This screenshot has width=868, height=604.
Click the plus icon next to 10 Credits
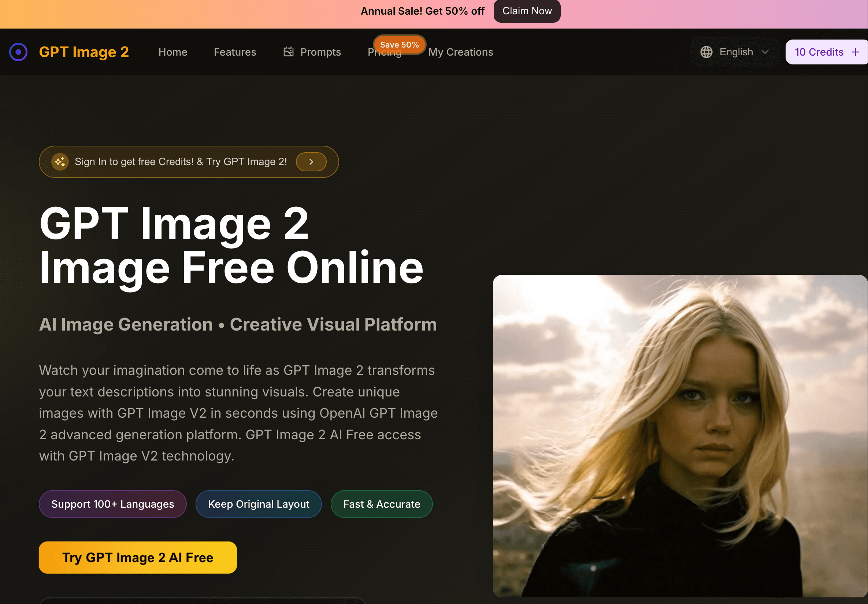[x=856, y=52]
